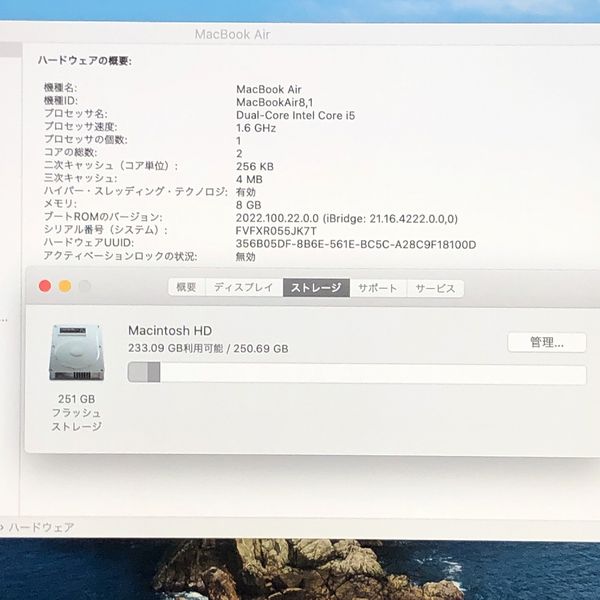This screenshot has height=600, width=600.
Task: Click the storage usage bar
Action: (x=357, y=373)
